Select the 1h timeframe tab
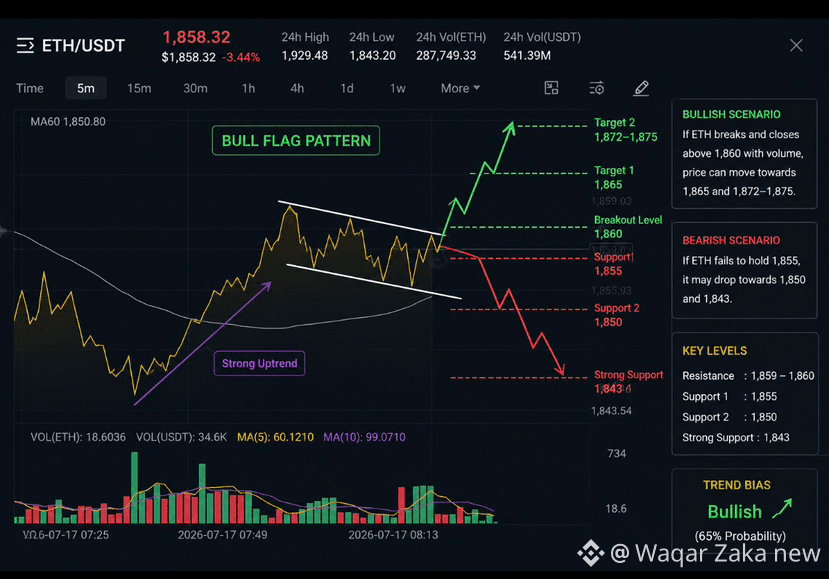The height and width of the screenshot is (579, 829). (x=248, y=88)
